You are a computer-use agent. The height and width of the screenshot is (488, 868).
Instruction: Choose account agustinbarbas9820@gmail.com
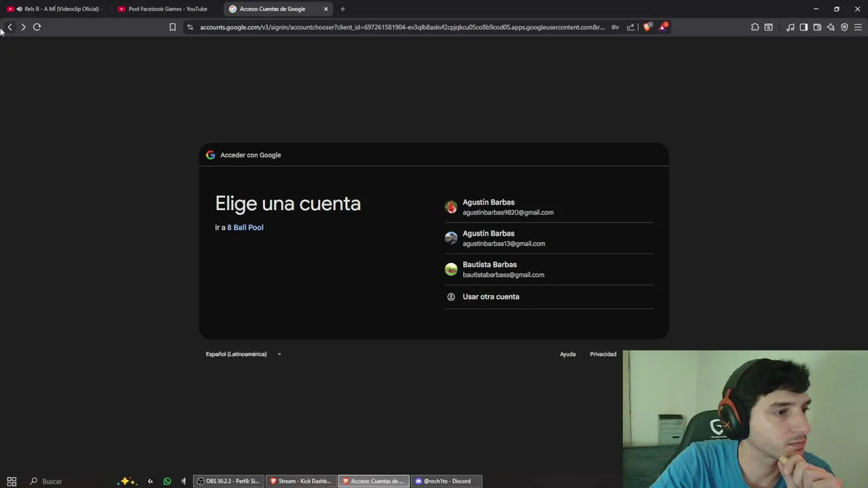coord(549,207)
